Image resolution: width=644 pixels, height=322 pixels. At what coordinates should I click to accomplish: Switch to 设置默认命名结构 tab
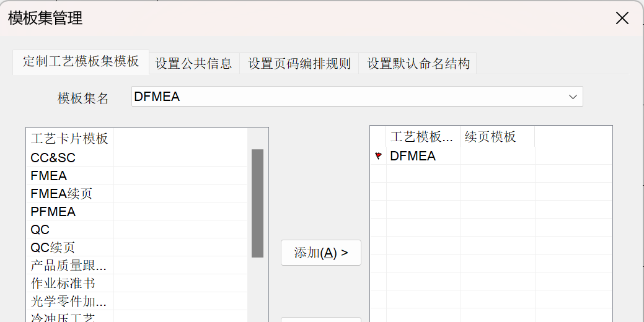418,64
